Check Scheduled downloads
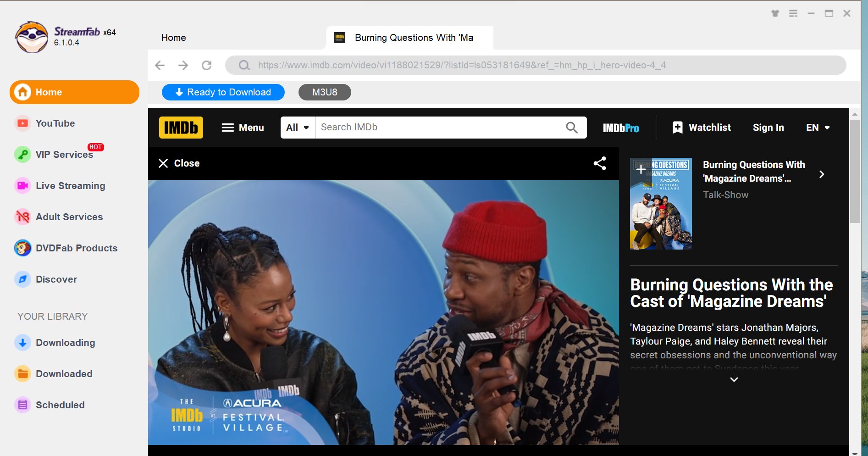Image resolution: width=868 pixels, height=456 pixels. tap(60, 405)
